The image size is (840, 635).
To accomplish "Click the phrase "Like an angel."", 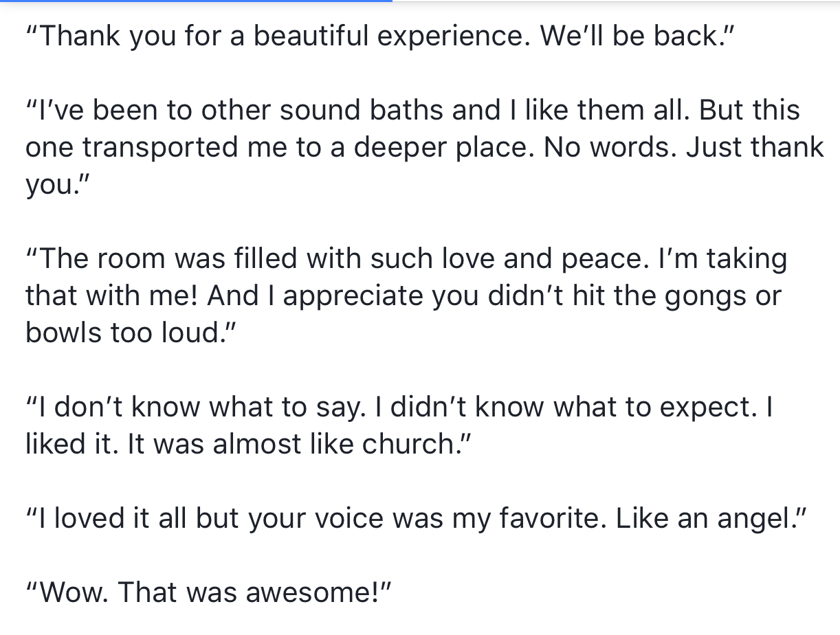I will tap(711, 518).
